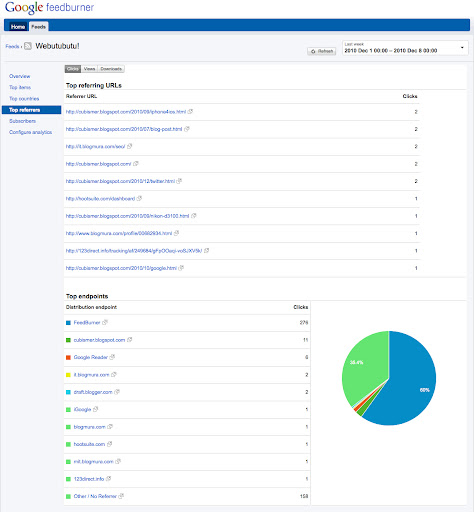The width and height of the screenshot is (474, 512).
Task: Click external icon next to blogmura.com endpoint
Action: [x=110, y=427]
